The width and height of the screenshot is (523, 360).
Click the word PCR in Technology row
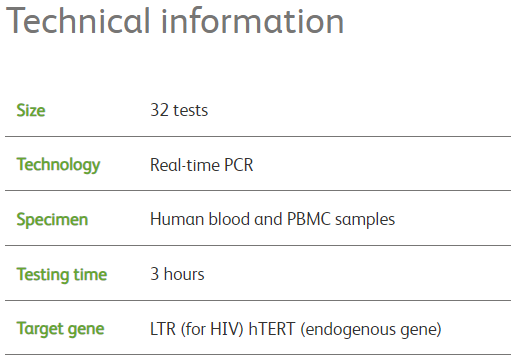(238, 165)
